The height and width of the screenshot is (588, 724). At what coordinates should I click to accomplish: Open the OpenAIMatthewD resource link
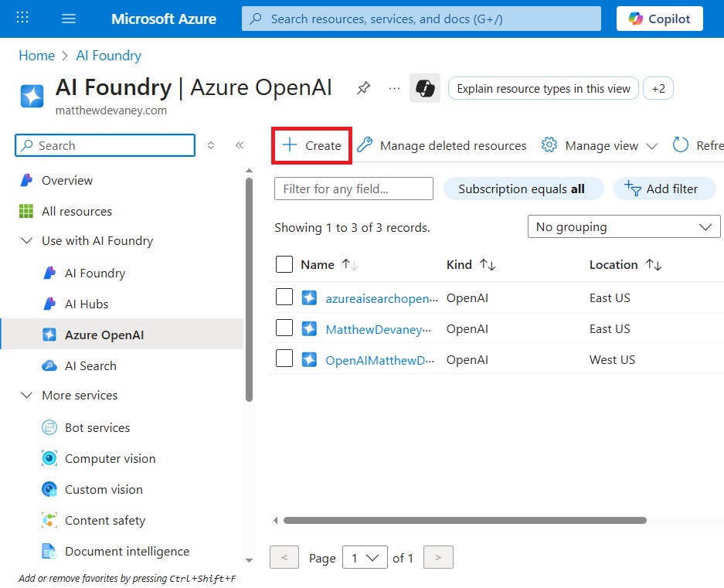coord(379,360)
